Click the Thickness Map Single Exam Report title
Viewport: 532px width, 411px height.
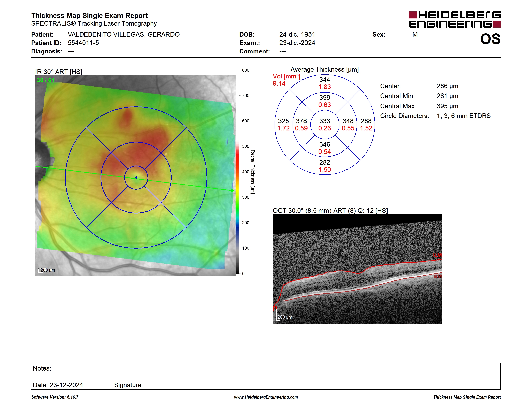89,16
